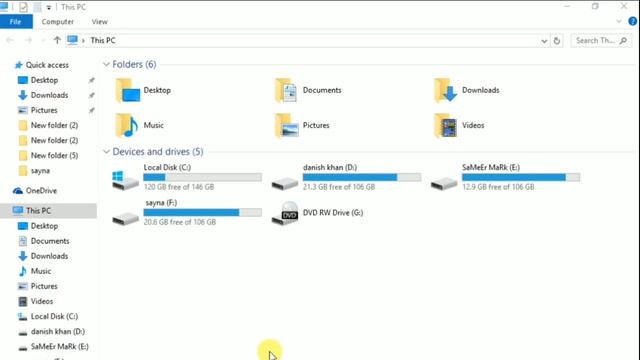This screenshot has height=360, width=640.
Task: Select Music under This PC sidebar
Action: point(35,271)
